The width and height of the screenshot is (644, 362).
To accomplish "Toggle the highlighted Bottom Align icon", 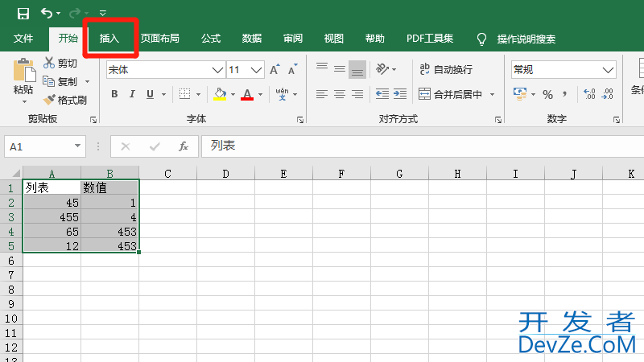I will [357, 69].
